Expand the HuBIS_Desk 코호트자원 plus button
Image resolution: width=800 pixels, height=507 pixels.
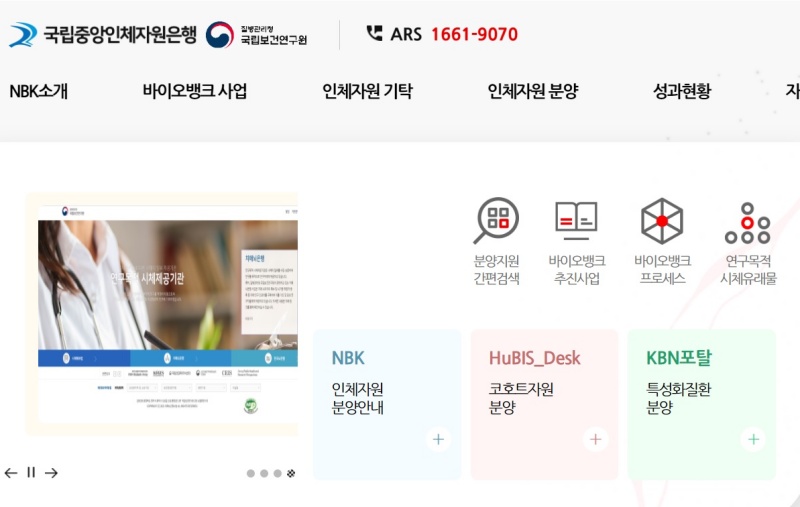pyautogui.click(x=595, y=439)
